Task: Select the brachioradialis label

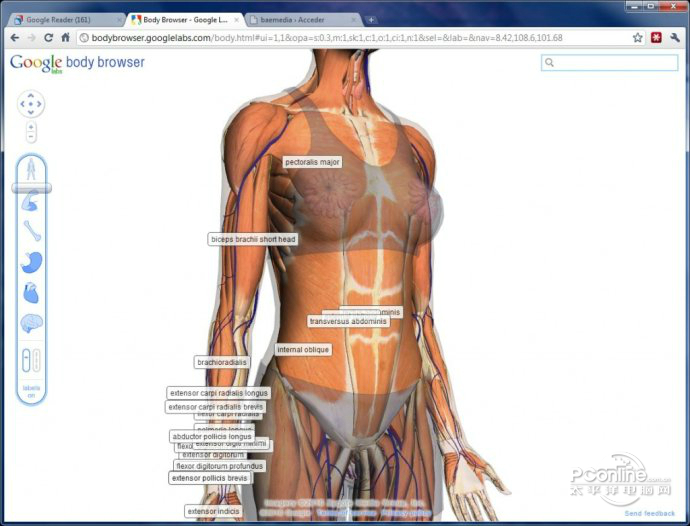Action: (222, 362)
